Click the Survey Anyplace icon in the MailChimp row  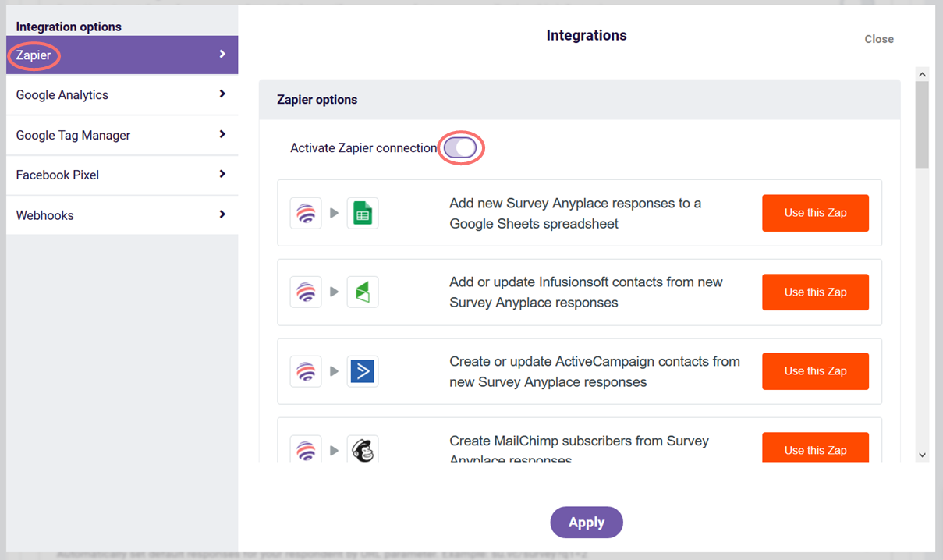point(306,450)
